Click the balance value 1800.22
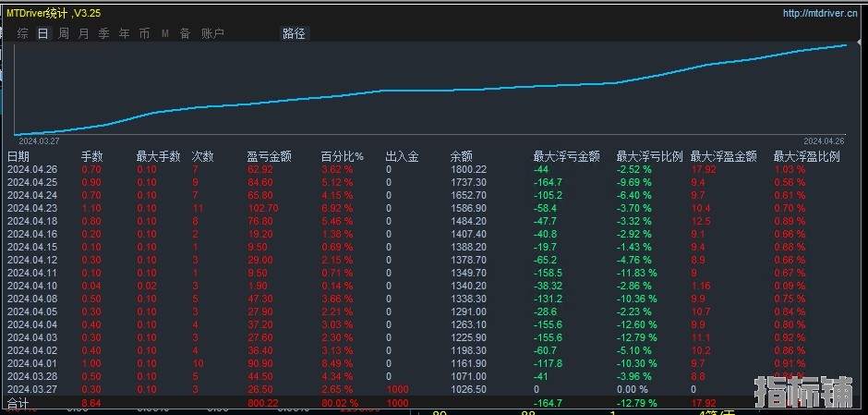The height and width of the screenshot is (415, 868). [x=469, y=169]
